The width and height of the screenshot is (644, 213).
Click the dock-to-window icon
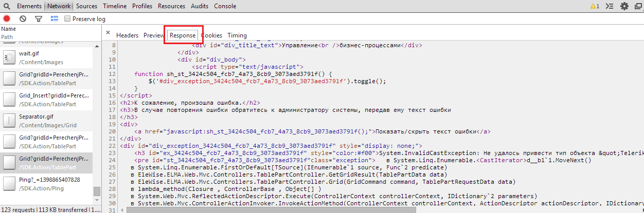[638, 6]
